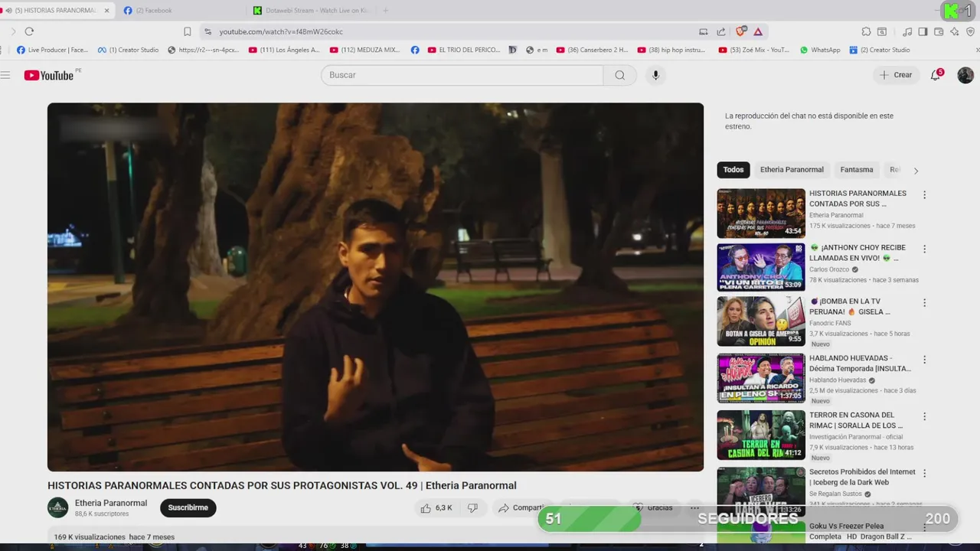This screenshot has width=980, height=551.
Task: Open the ANTHONY CHOY video thumbnail
Action: point(761,267)
